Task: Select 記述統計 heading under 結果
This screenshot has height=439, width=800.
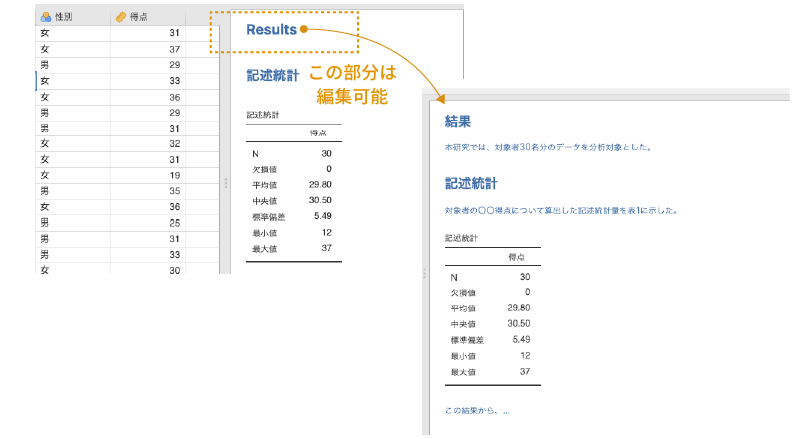Action: pyautogui.click(x=471, y=184)
